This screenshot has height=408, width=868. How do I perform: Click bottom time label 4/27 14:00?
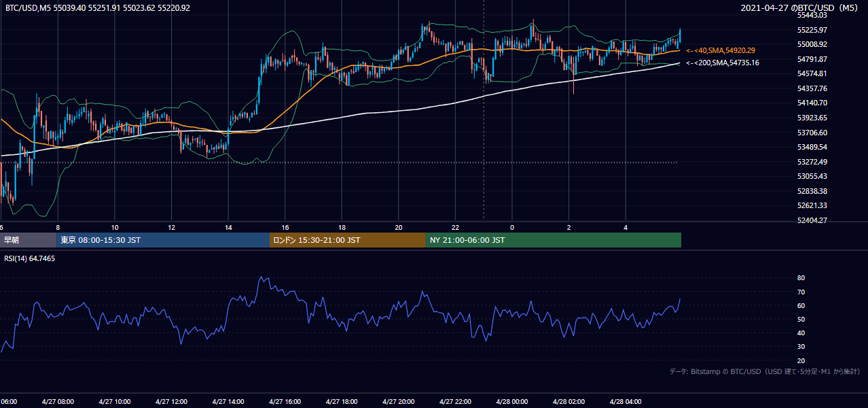click(x=228, y=401)
